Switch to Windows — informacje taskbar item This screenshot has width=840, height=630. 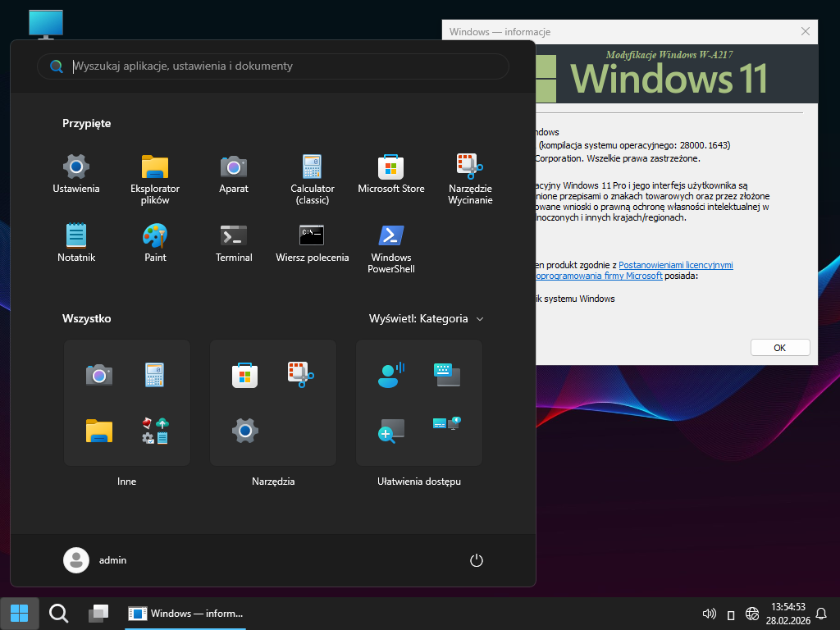point(186,613)
